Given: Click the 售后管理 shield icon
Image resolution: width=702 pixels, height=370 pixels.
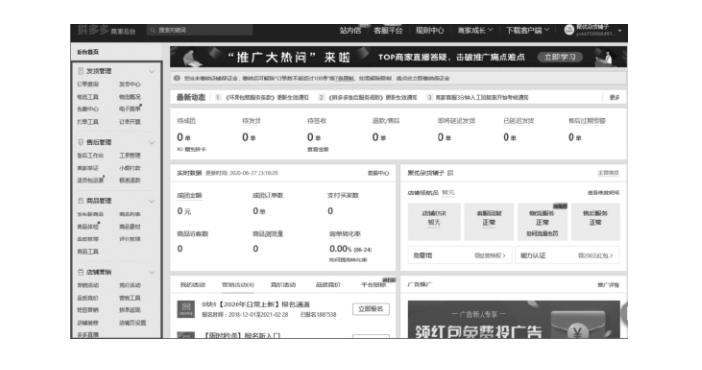Looking at the screenshot, I should pyautogui.click(x=81, y=142).
